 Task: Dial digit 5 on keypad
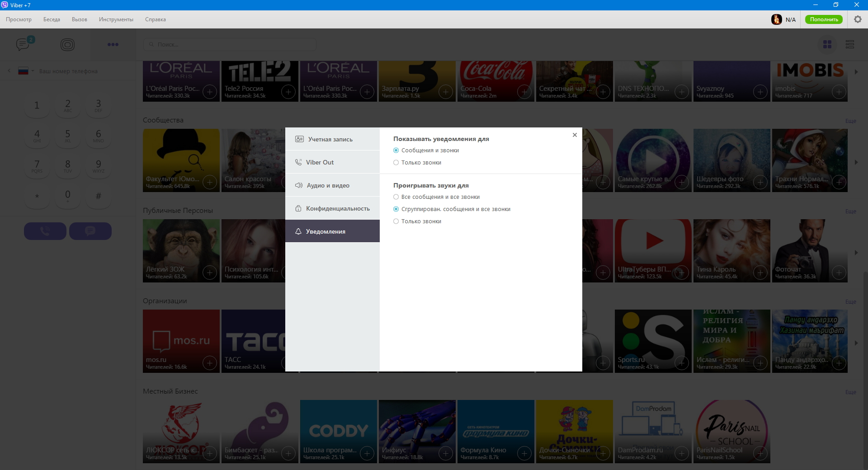point(68,135)
